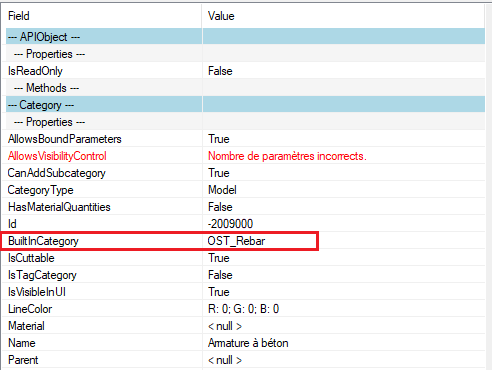Select the IsVisibleInUI field
Viewport: 494px width, 374px height.
coord(37,292)
